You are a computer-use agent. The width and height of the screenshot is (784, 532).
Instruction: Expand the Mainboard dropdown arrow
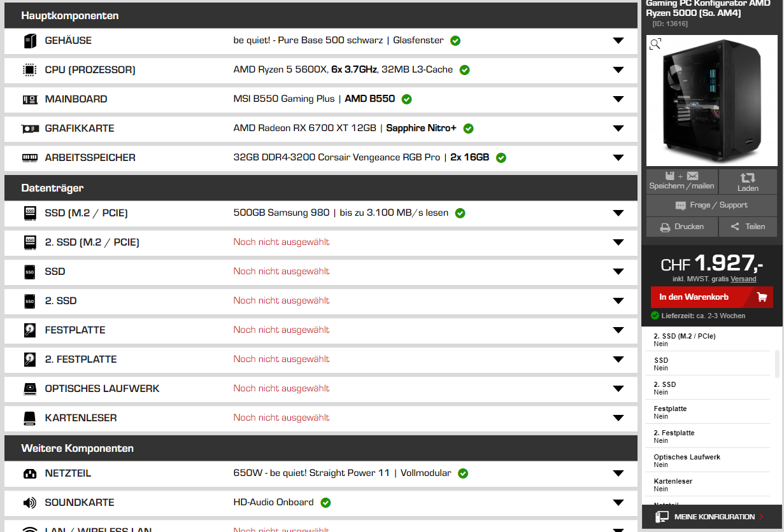click(x=618, y=99)
